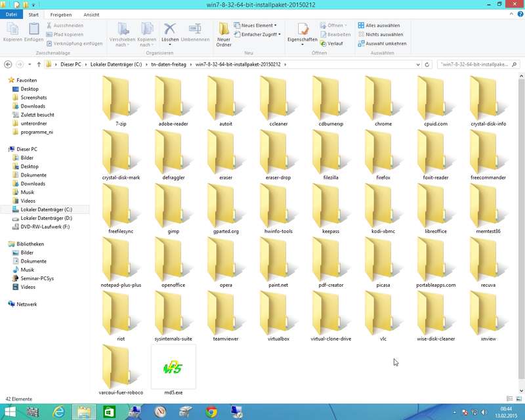This screenshot has width=525, height=420.
Task: Switch to details view in status bar
Action: (x=510, y=398)
